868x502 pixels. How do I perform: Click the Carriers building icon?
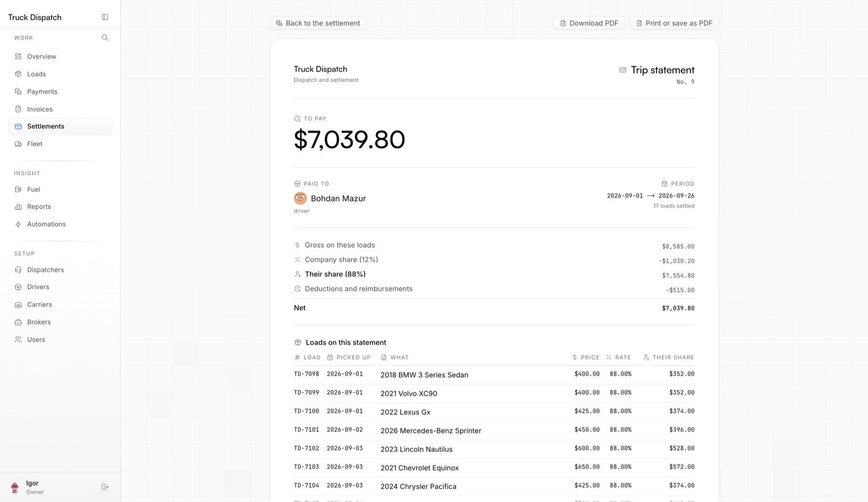click(18, 305)
